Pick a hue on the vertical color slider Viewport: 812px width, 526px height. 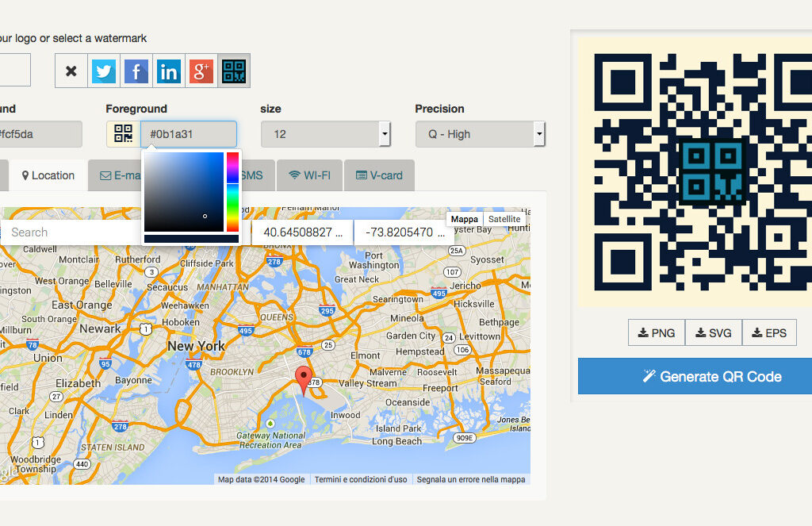pyautogui.click(x=232, y=190)
